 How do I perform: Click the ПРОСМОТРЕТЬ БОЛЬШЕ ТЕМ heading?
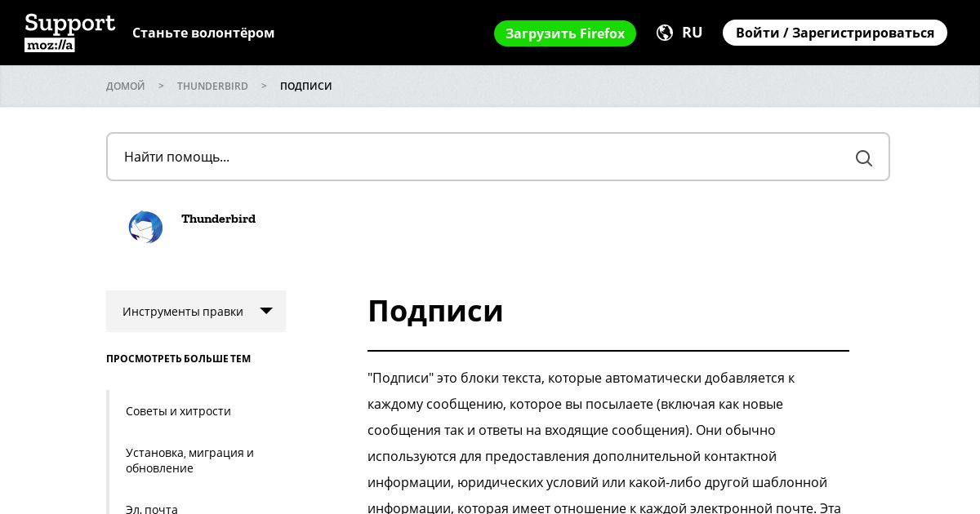pyautogui.click(x=178, y=359)
